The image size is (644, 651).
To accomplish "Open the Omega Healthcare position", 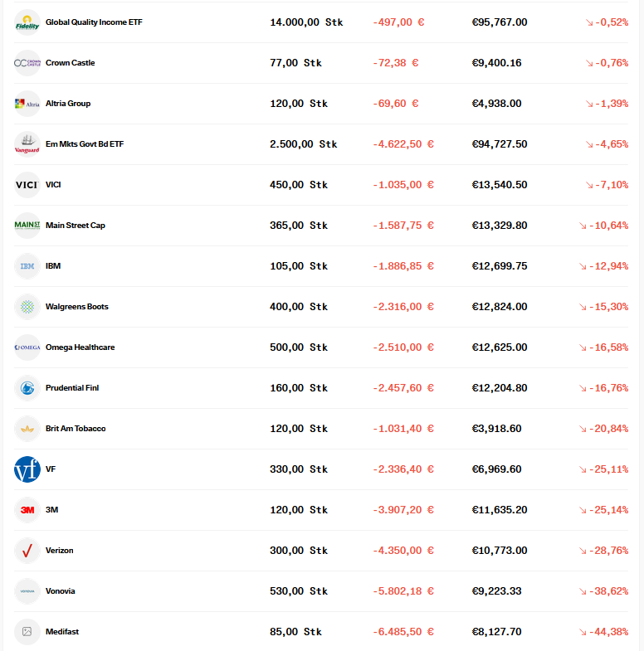I will (x=80, y=347).
